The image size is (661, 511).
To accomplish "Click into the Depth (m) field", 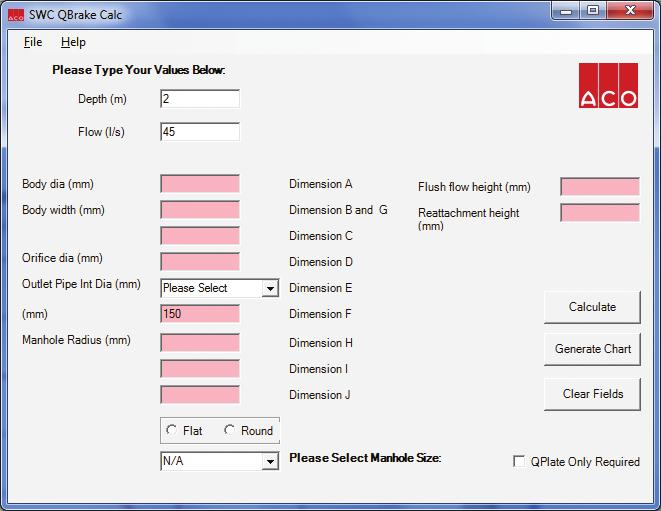I will click(x=200, y=99).
